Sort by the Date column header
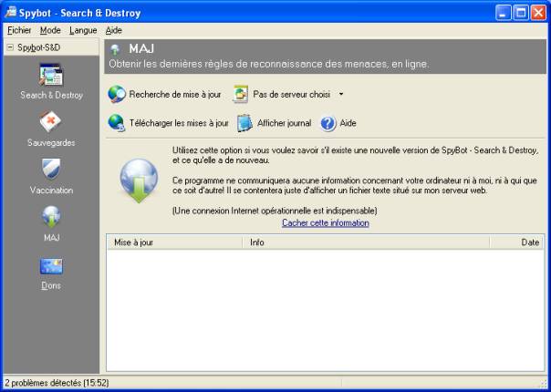This screenshot has height=392, width=551. (516, 242)
